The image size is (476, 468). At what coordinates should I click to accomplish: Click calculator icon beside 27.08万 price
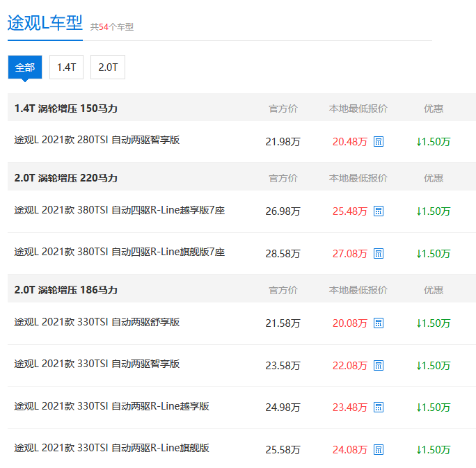pos(379,254)
